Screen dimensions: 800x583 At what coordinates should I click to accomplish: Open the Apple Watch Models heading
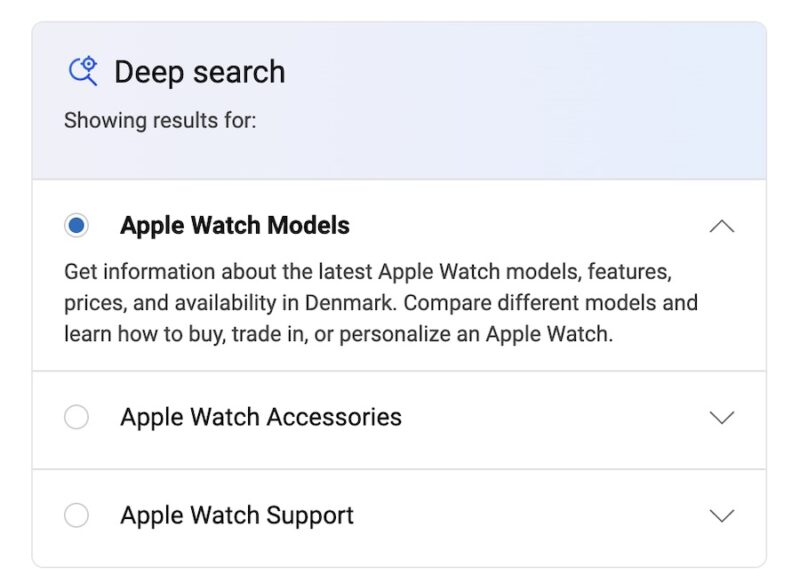235,225
